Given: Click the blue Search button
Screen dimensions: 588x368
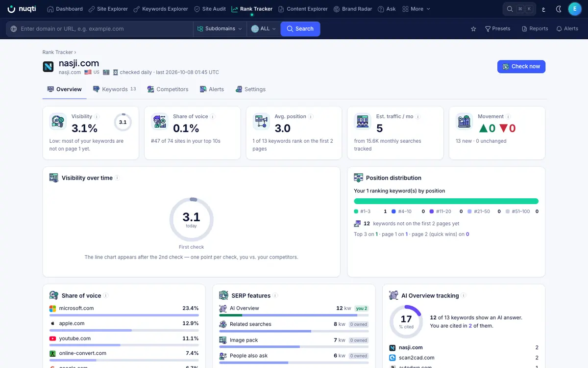Looking at the screenshot, I should (300, 29).
